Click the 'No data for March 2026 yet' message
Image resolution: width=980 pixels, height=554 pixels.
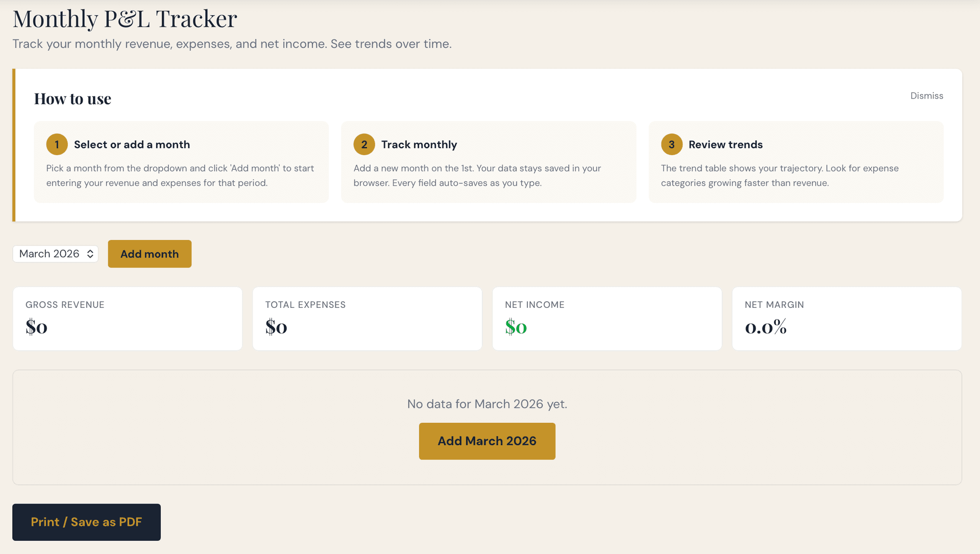click(x=486, y=403)
